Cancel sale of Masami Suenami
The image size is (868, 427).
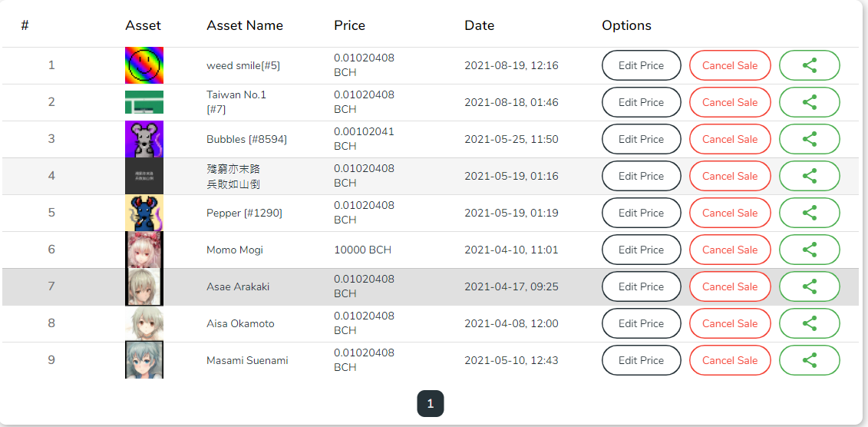tap(730, 360)
